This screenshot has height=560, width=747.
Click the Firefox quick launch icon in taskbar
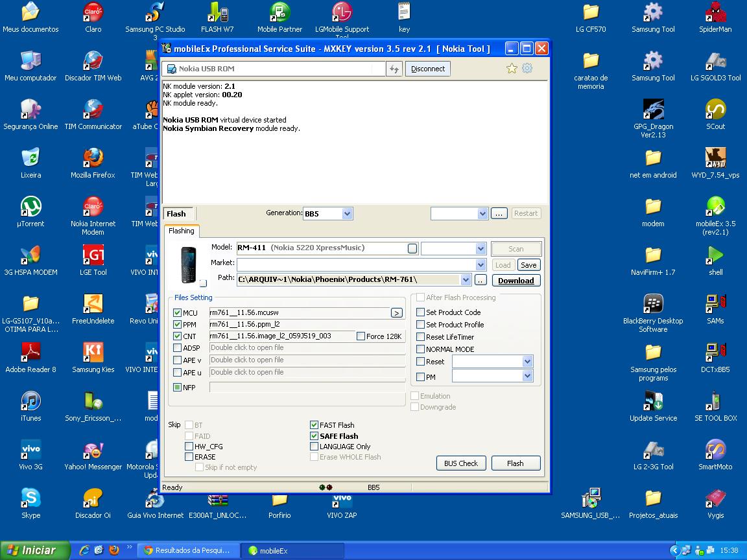(x=114, y=550)
